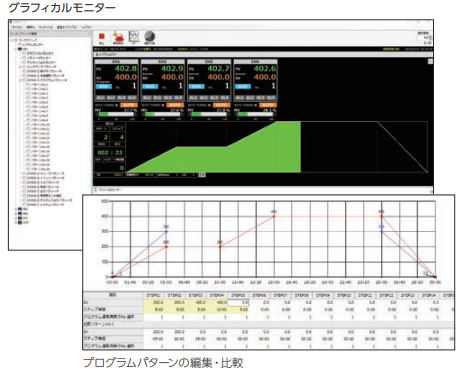This screenshot has width=468, height=369.
Task: Click the step number value 4
Action: [x=121, y=137]
